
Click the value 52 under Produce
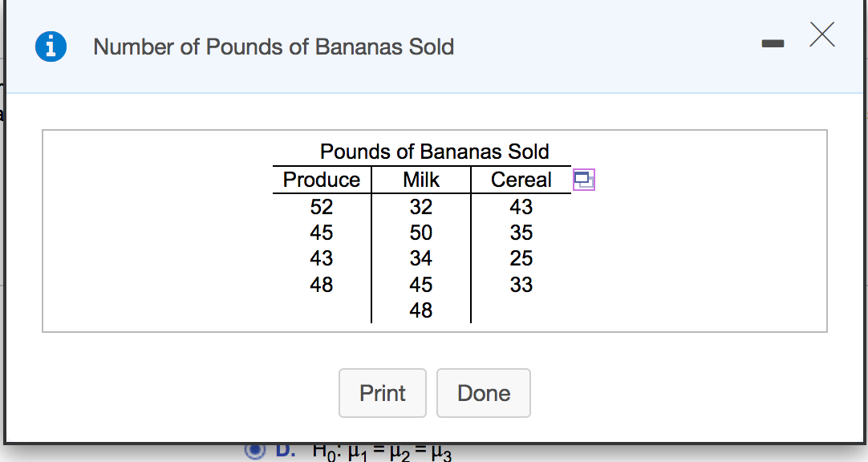coord(320,207)
